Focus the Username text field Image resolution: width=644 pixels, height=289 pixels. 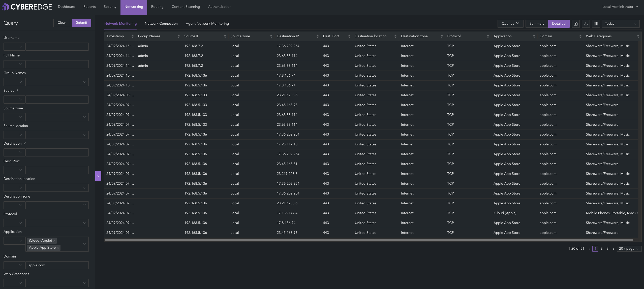[x=57, y=47]
